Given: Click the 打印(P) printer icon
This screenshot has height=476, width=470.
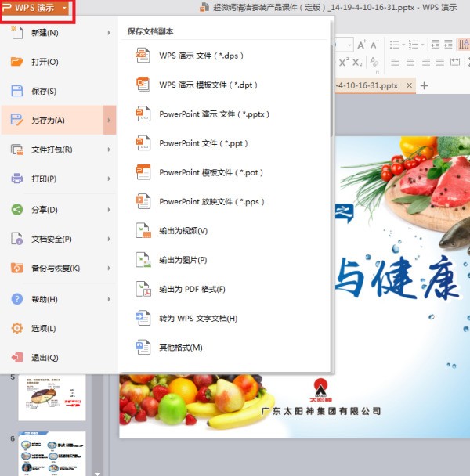Looking at the screenshot, I should [17, 179].
